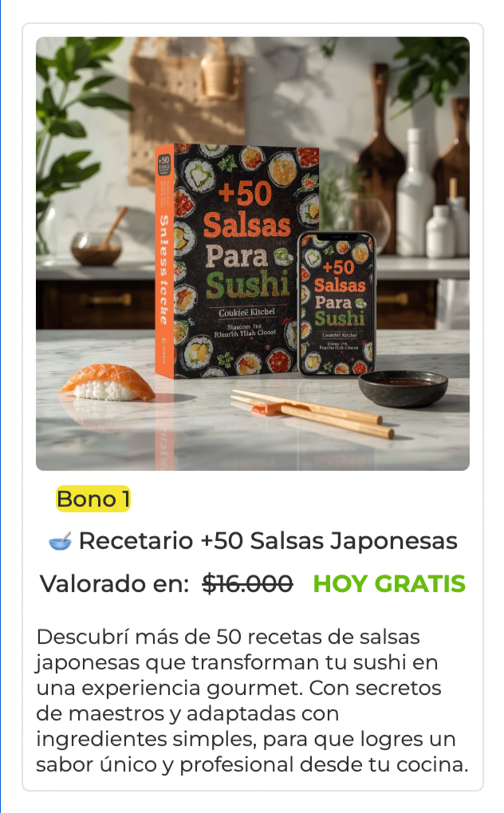The height and width of the screenshot is (813, 504).
Task: Click the Bono 1 yellow badge
Action: 93,499
